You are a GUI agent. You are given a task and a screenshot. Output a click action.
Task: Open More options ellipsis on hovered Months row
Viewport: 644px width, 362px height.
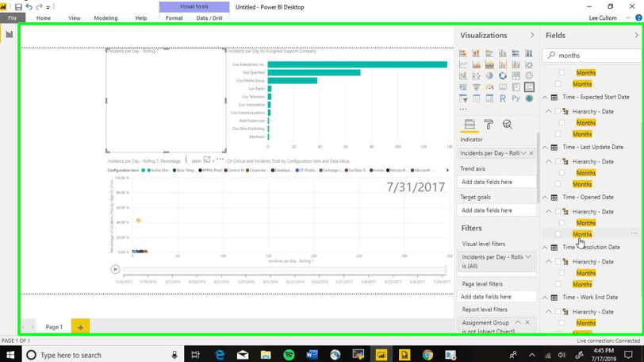coord(634,234)
